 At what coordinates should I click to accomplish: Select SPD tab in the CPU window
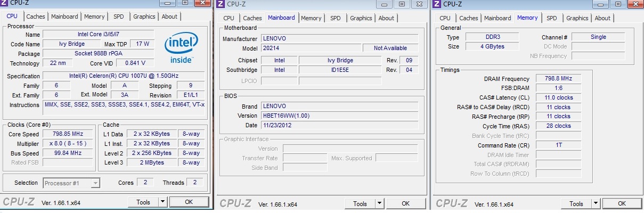(118, 17)
